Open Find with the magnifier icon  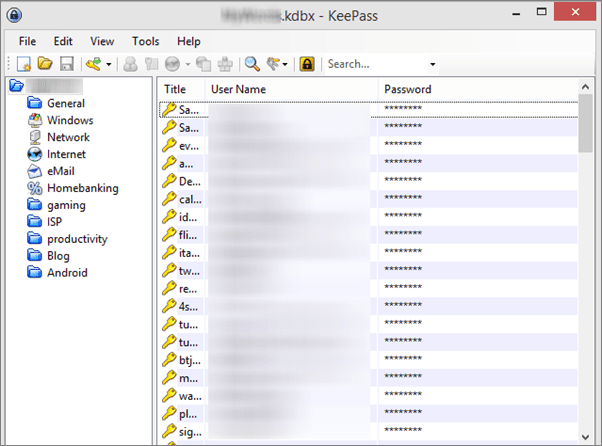pos(252,64)
